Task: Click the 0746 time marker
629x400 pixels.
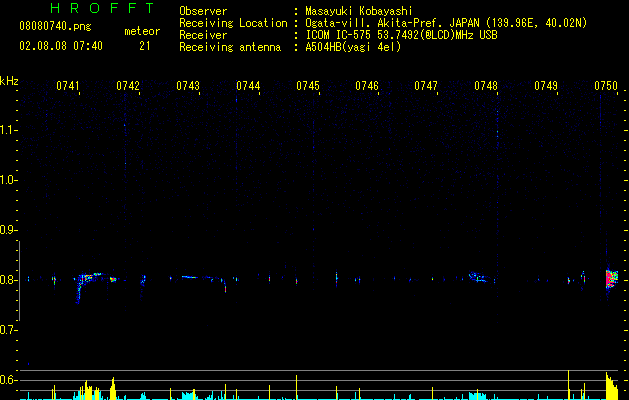Action: coord(367,86)
